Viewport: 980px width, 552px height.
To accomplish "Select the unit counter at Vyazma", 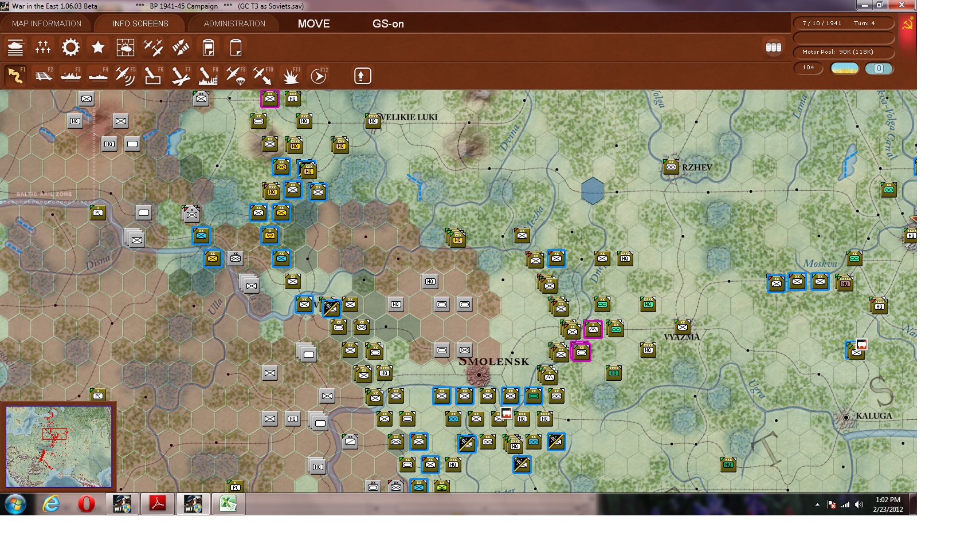I will click(682, 327).
